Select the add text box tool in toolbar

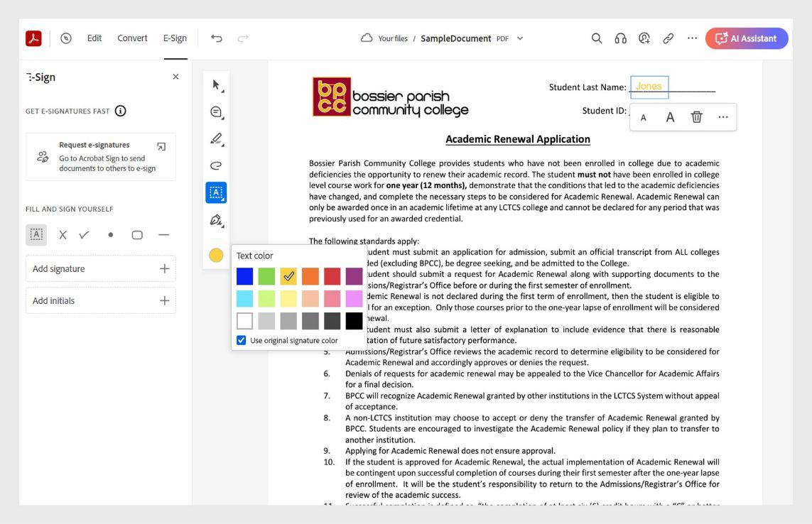pyautogui.click(x=216, y=192)
